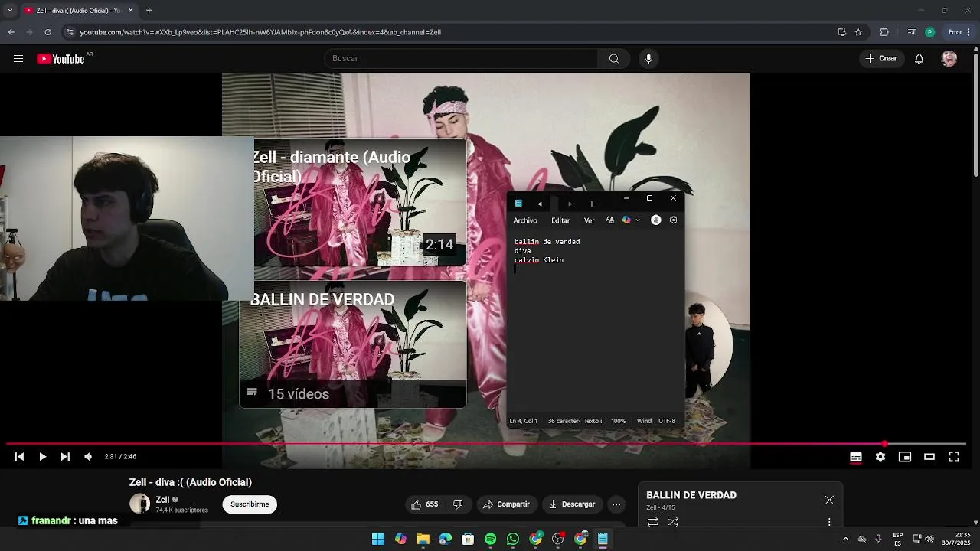
Task: Open the BALLIN DE VERDAD playlist card
Action: 353,344
